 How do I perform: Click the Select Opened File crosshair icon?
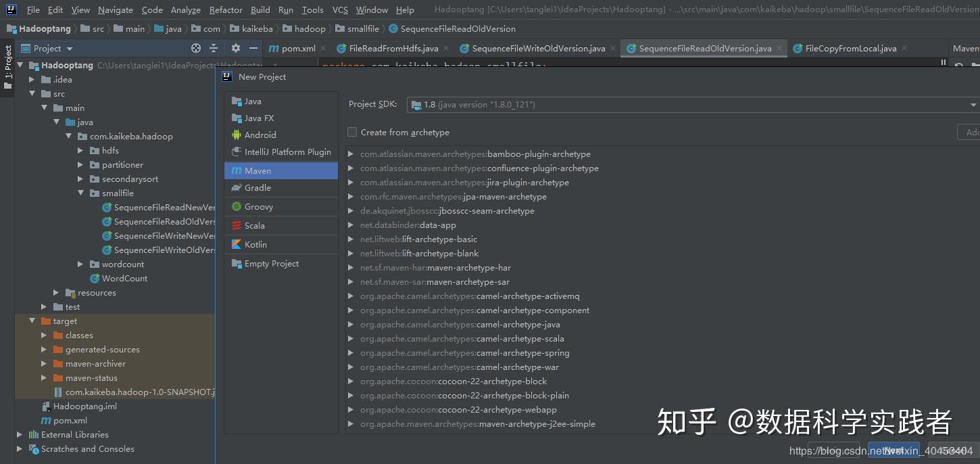tap(195, 48)
